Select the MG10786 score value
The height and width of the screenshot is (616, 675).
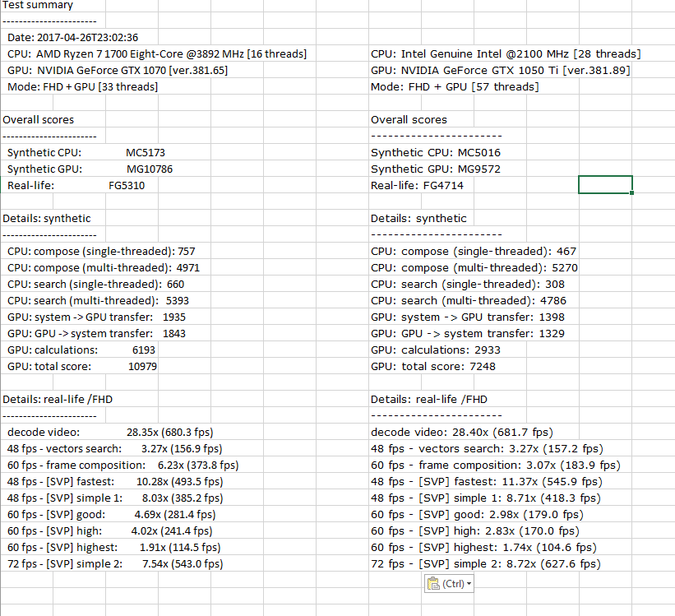point(150,169)
